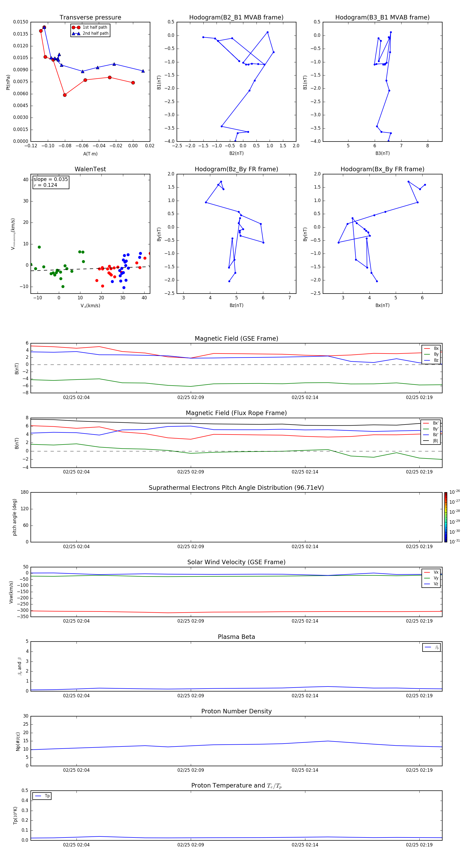Click the 'Vx' velocity legend entry
Screen dimensions: 473x868
point(431,572)
